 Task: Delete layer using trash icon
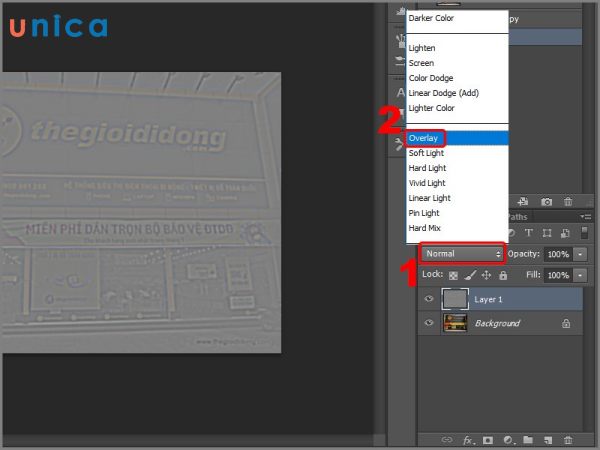click(x=568, y=439)
